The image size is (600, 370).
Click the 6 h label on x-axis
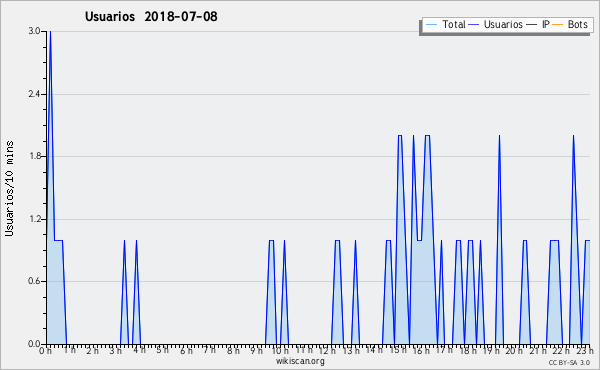click(186, 350)
